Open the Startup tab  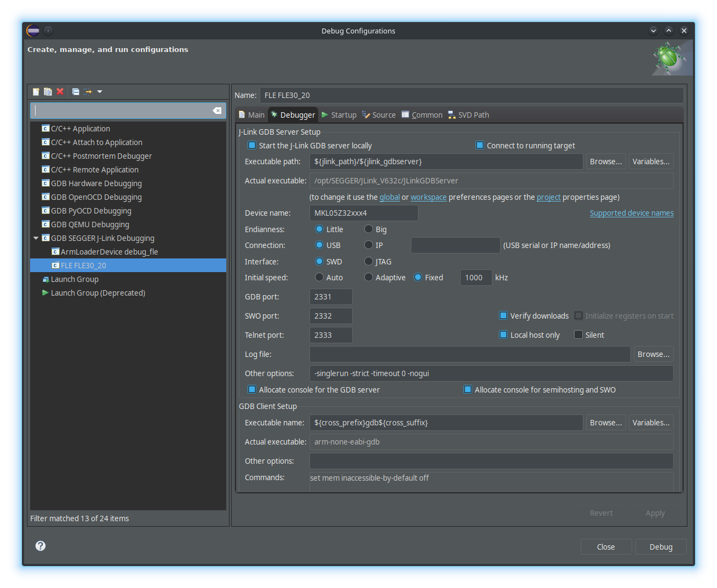coord(339,115)
